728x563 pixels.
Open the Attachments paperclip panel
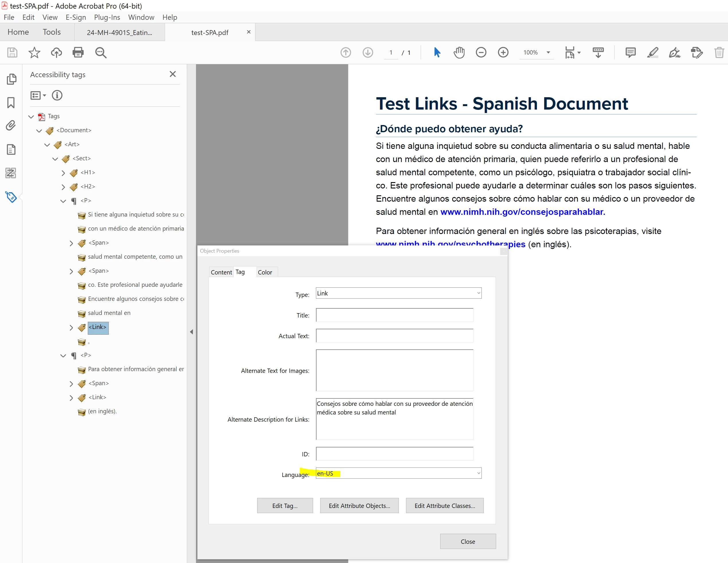(11, 126)
